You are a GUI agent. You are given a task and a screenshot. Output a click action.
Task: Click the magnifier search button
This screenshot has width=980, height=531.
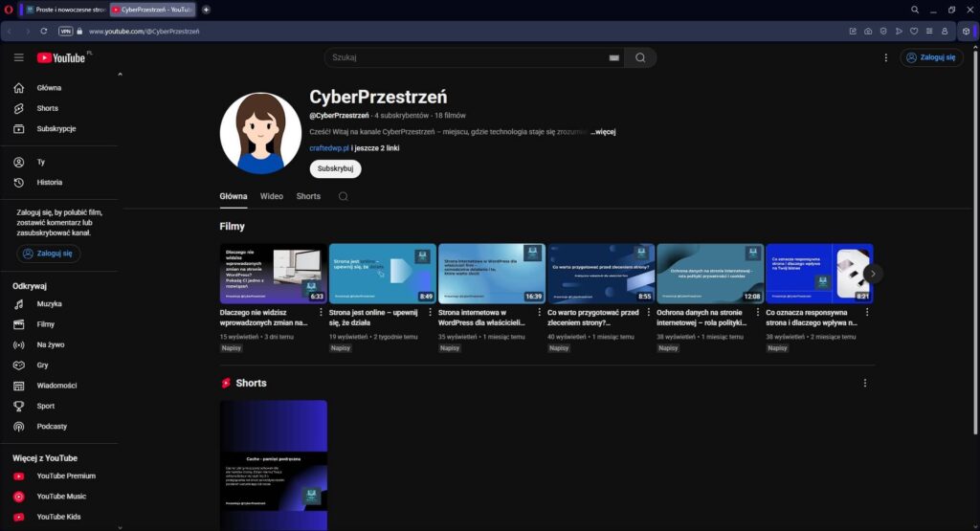click(x=640, y=57)
